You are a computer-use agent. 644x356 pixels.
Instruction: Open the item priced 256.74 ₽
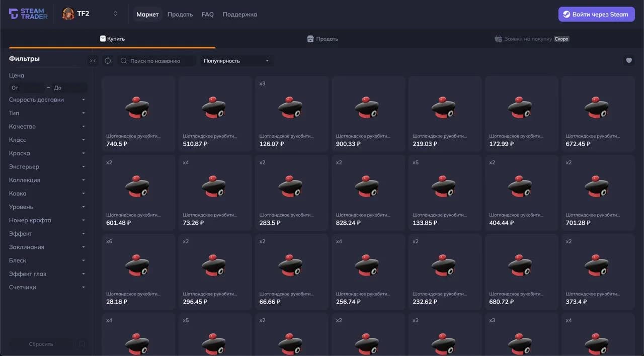(368, 272)
